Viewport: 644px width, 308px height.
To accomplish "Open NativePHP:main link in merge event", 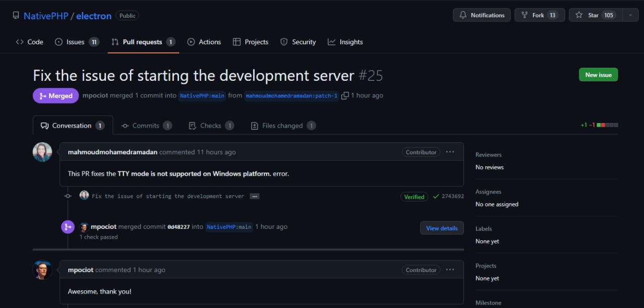I will click(229, 227).
